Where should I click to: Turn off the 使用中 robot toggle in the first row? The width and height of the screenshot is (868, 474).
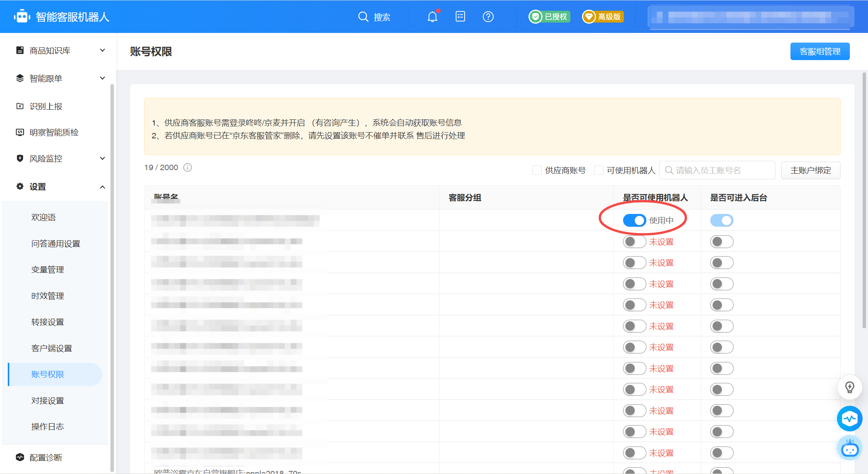pos(634,220)
